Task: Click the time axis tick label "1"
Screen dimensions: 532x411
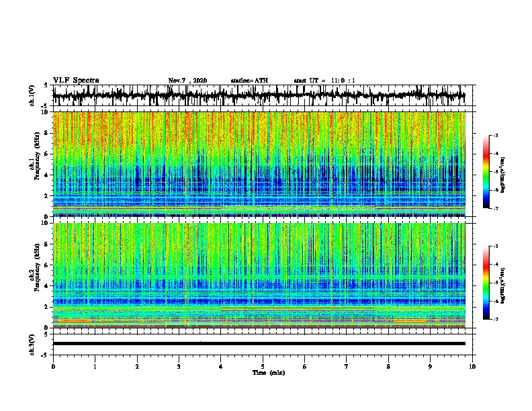Action: [x=95, y=366]
